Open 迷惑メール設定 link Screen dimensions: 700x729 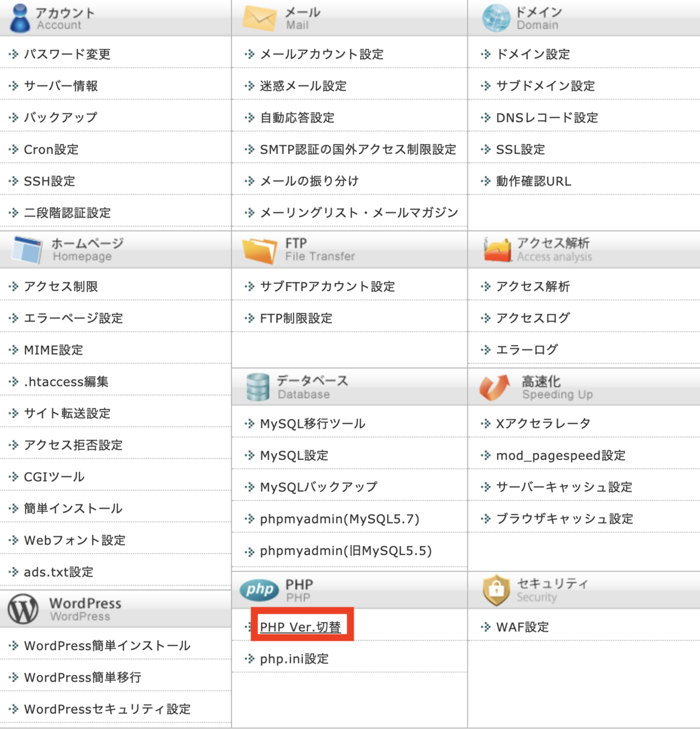303,86
